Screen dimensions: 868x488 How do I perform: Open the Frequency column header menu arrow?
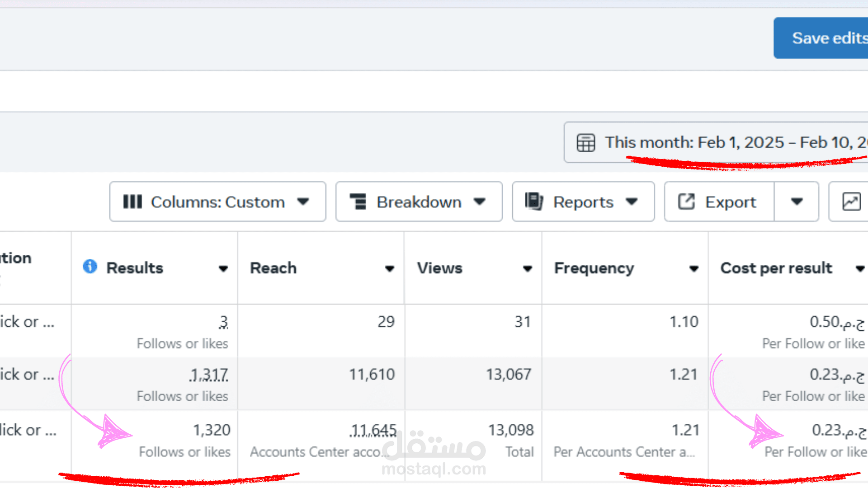(x=693, y=269)
